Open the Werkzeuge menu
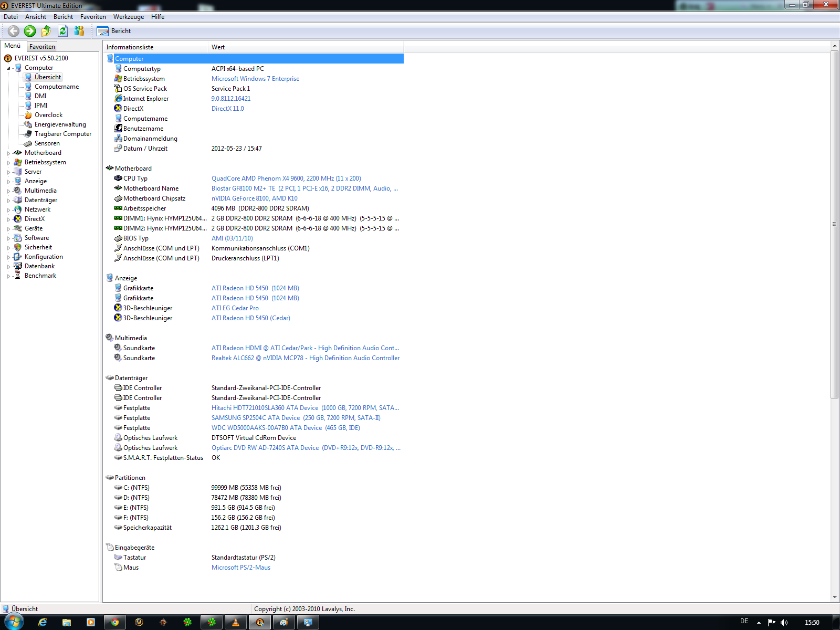The width and height of the screenshot is (840, 630). click(x=128, y=17)
